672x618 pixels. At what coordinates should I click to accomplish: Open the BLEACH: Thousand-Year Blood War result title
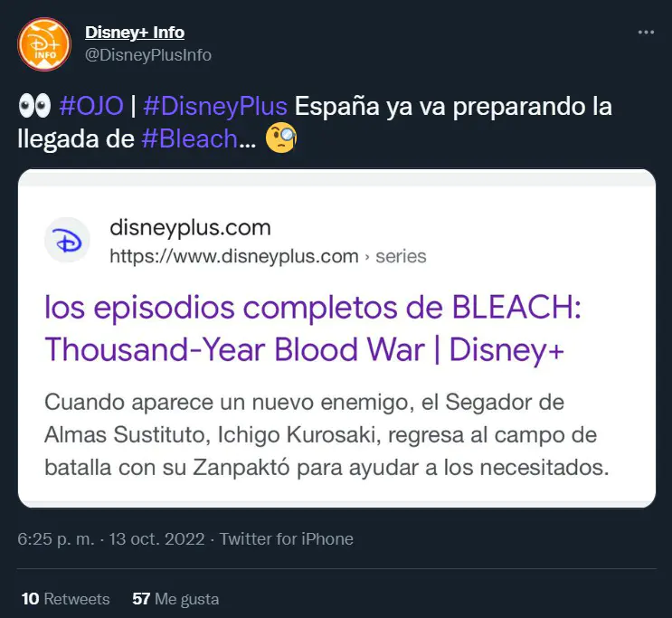tap(313, 328)
